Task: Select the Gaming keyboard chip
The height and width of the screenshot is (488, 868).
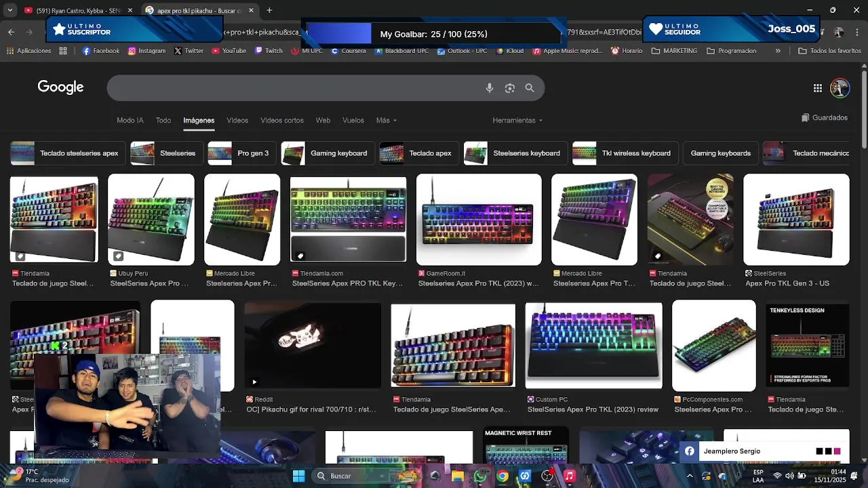Action: click(x=328, y=153)
